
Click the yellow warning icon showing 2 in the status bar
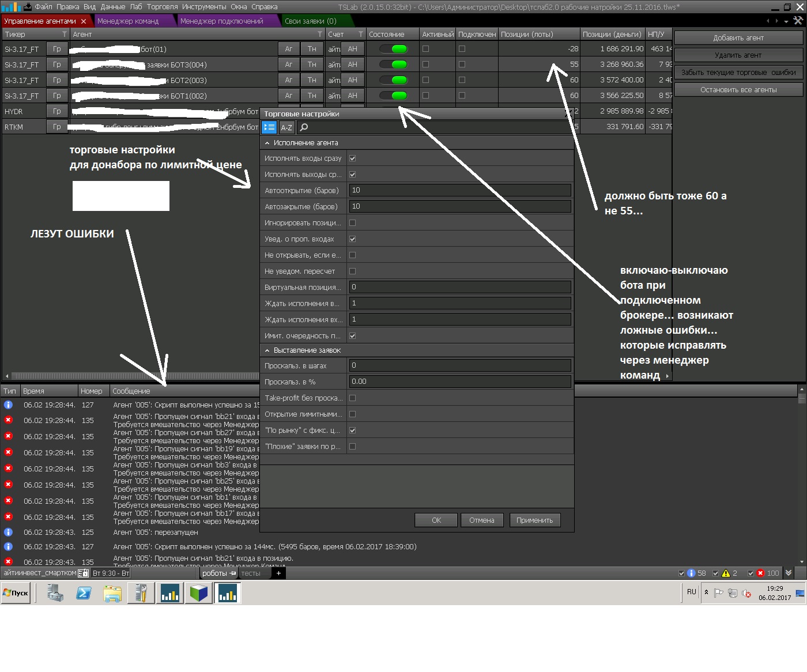click(726, 573)
